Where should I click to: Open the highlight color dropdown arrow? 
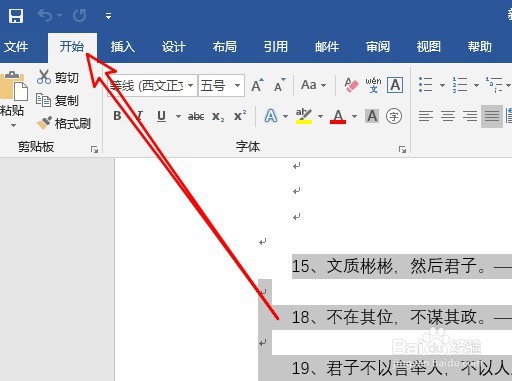point(320,116)
